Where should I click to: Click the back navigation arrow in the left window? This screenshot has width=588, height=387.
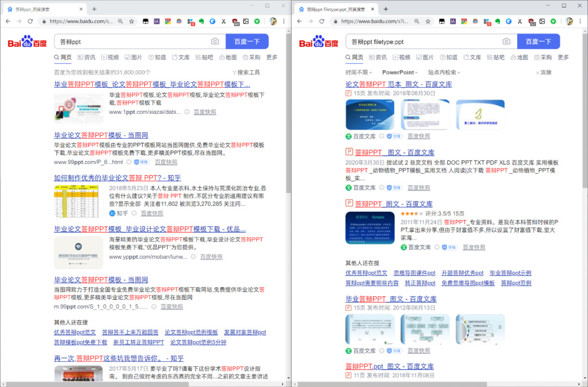click(9, 21)
